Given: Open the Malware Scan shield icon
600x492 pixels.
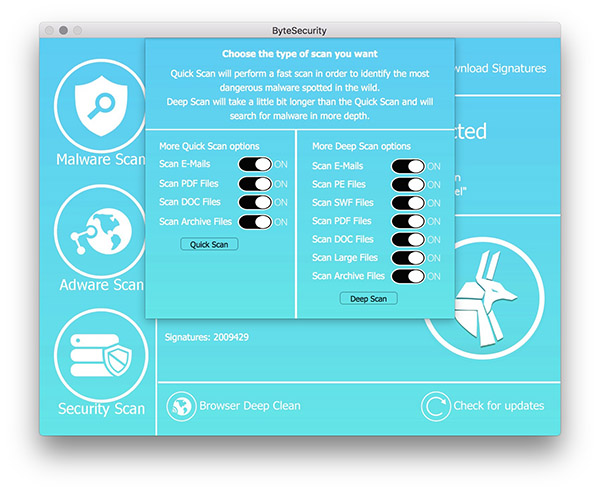Looking at the screenshot, I should tap(101, 105).
